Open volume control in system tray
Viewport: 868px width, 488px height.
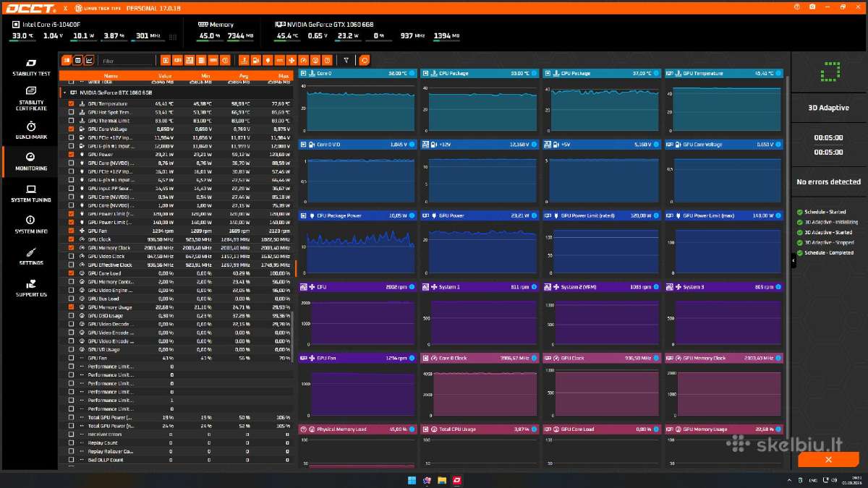[834, 480]
